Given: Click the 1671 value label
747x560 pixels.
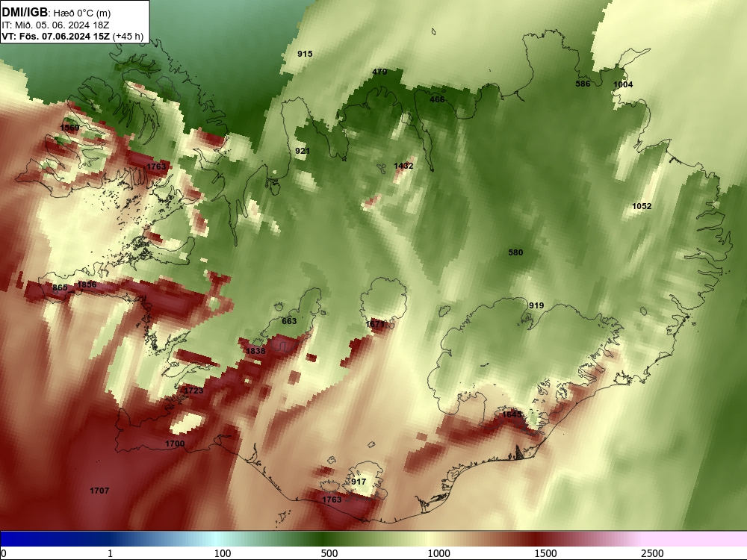Looking at the screenshot, I should coord(375,324).
